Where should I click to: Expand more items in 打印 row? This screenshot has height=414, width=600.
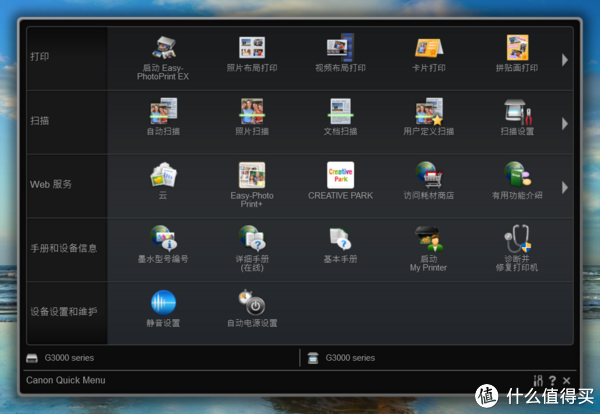click(565, 60)
